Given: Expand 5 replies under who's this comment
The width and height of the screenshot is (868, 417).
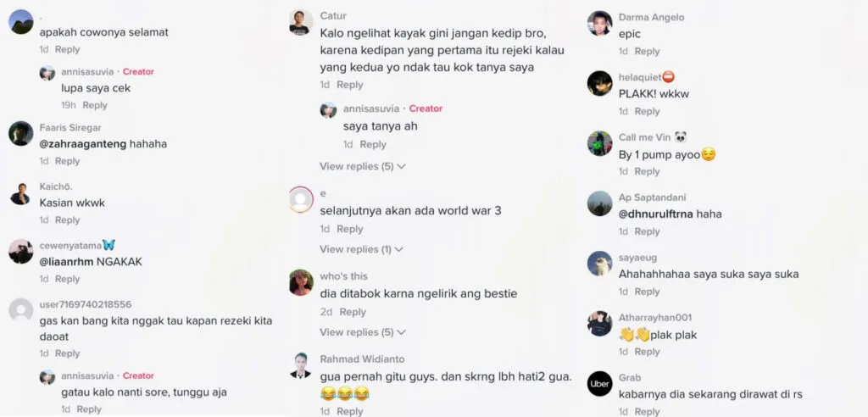Looking at the screenshot, I should (x=363, y=332).
